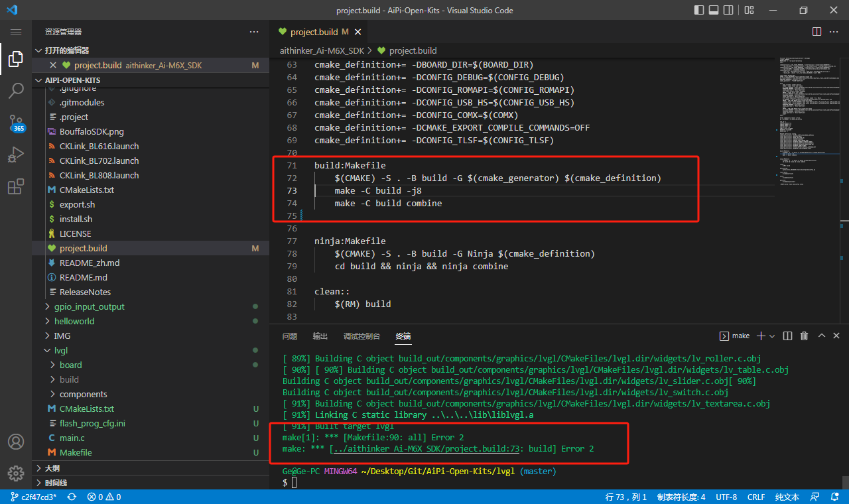
Task: Synchronize changes icon in status bar
Action: (x=72, y=497)
